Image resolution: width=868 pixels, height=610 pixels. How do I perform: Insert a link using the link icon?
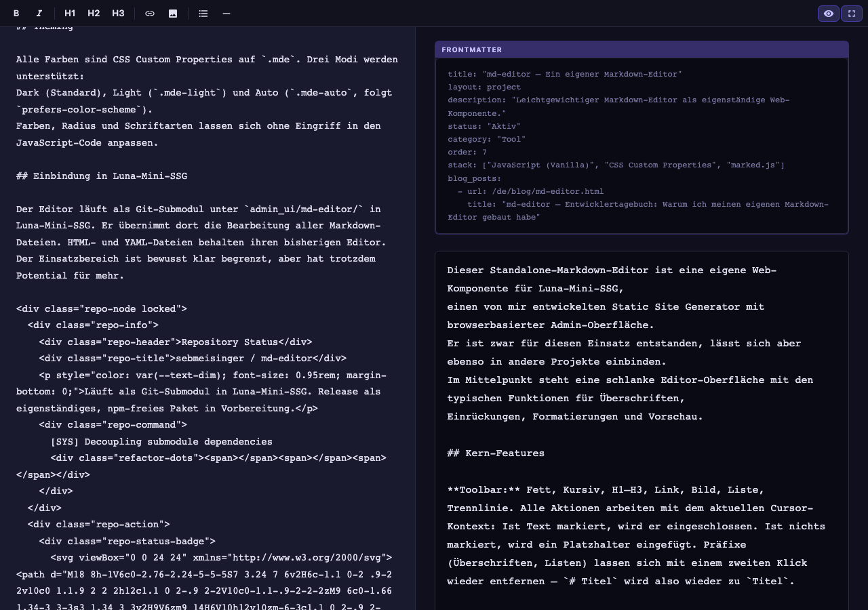tap(150, 14)
